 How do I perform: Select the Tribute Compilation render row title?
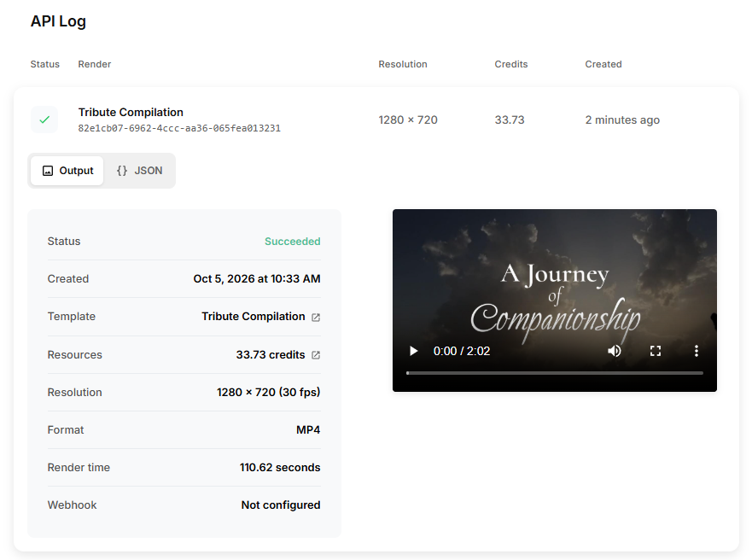click(131, 112)
